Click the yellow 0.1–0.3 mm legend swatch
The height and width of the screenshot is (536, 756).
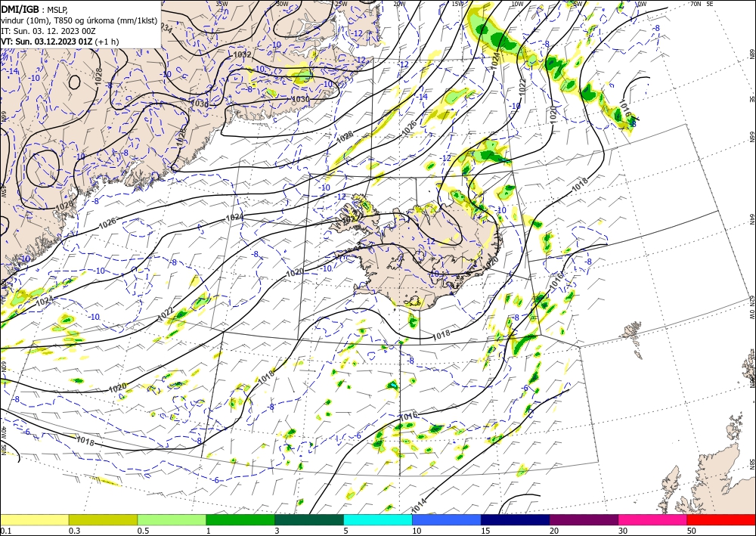34,519
